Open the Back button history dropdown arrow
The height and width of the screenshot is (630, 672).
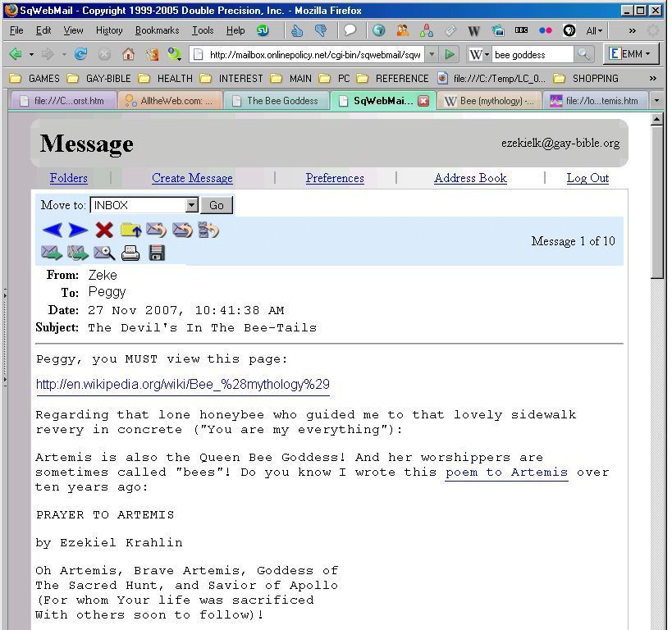[x=31, y=54]
